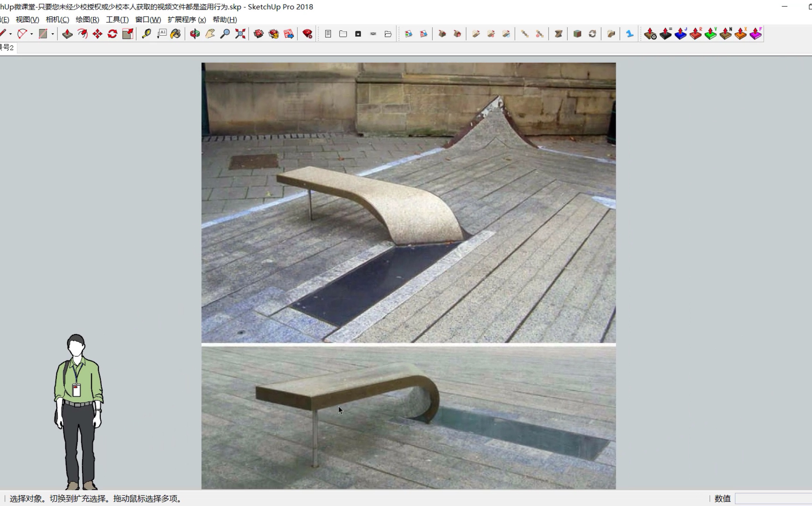Click the document list toolbar icon
This screenshot has height=506, width=812.
(x=328, y=34)
